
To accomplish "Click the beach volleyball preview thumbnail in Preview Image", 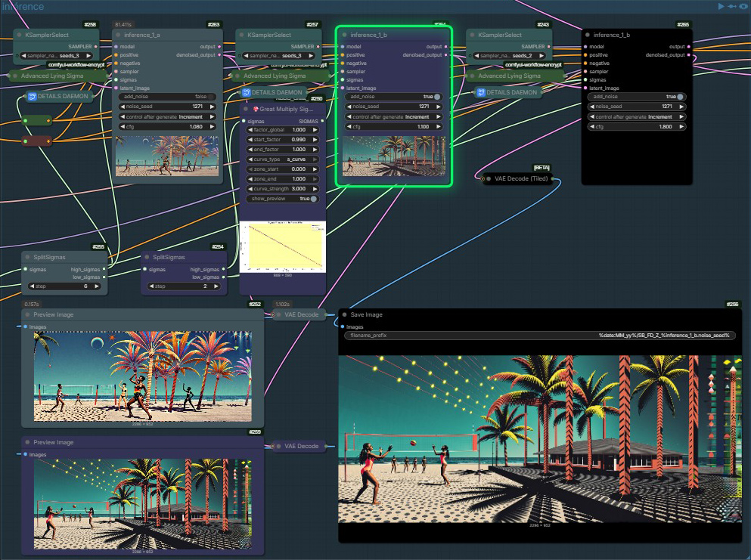I will point(140,378).
